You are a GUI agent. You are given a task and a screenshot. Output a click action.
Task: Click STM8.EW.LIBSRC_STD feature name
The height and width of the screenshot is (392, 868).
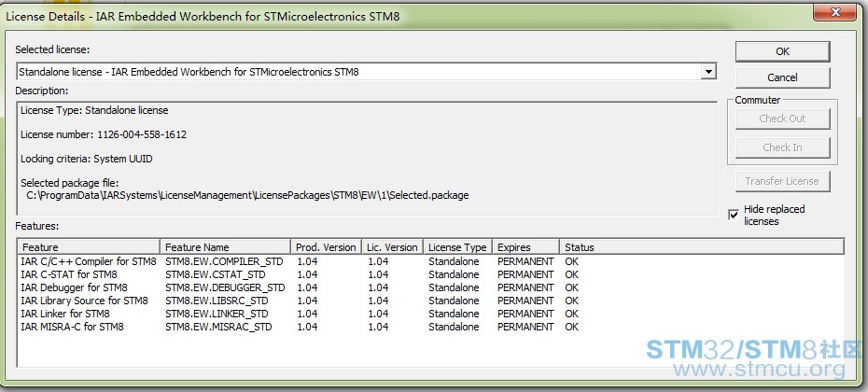pos(217,301)
